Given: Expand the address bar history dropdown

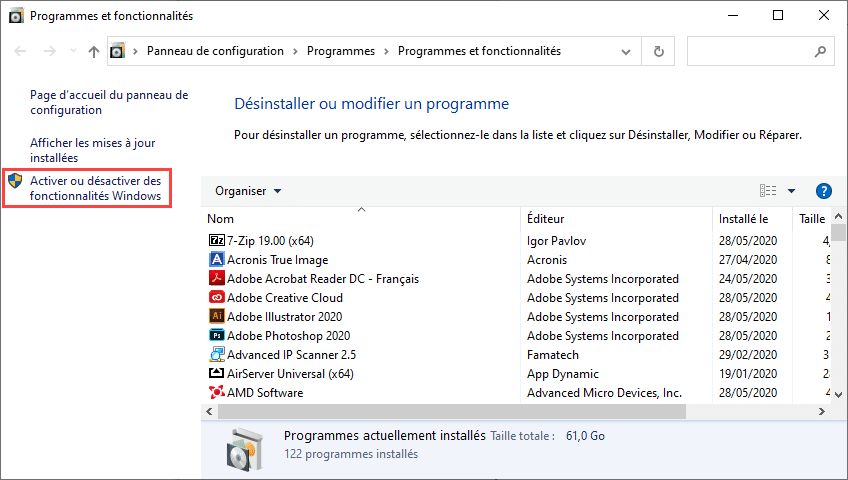Looking at the screenshot, I should click(x=626, y=51).
